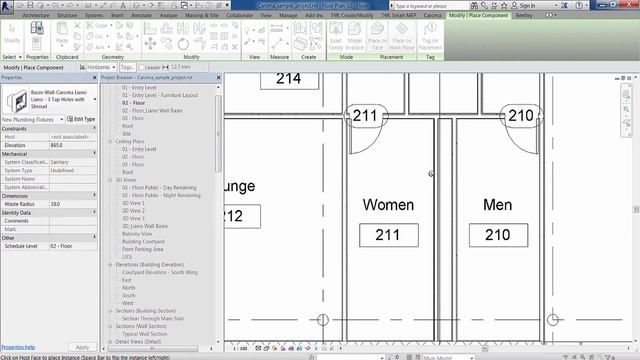Collapse the Dimensions section in Properties
The image size is (640, 360).
94,196
